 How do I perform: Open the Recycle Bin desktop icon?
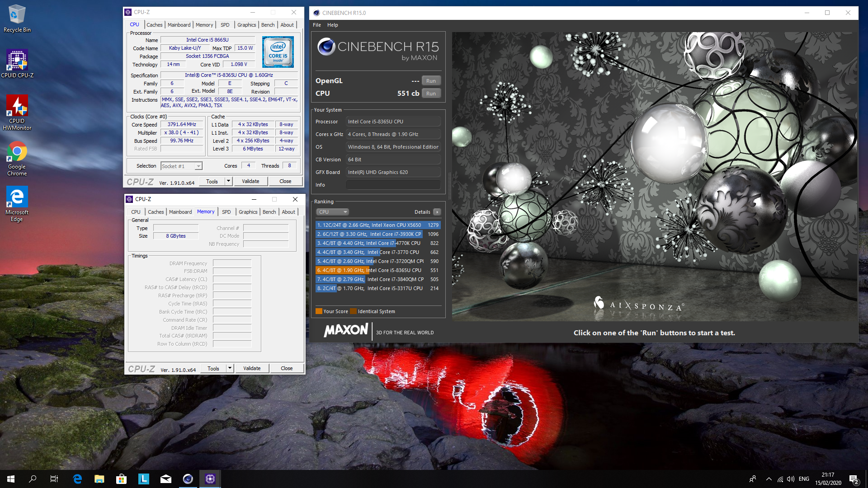pos(17,18)
